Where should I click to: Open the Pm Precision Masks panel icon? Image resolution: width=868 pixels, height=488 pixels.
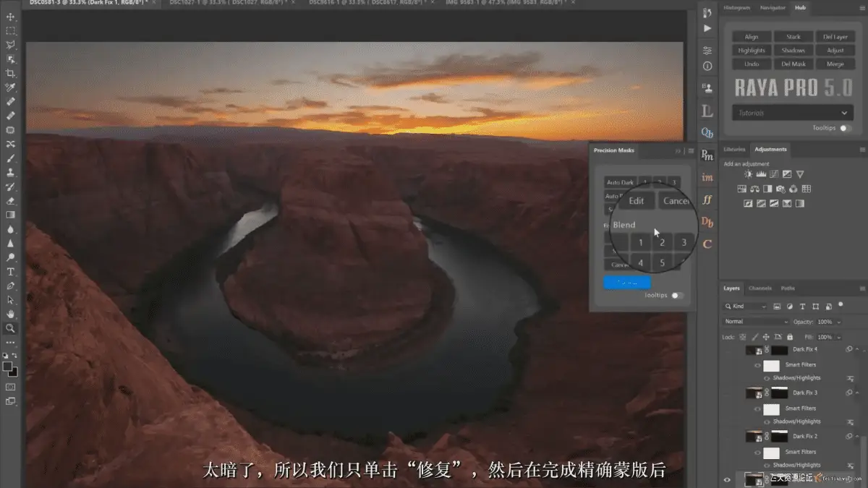click(707, 155)
